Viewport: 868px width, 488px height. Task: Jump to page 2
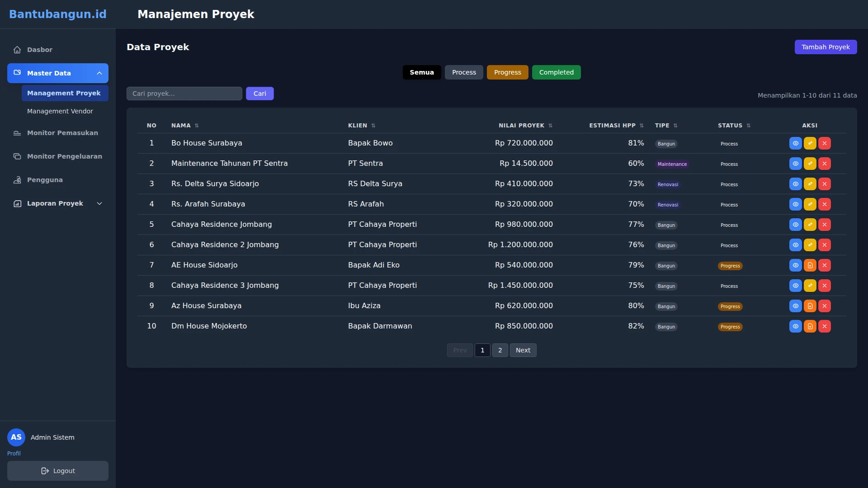coord(500,350)
